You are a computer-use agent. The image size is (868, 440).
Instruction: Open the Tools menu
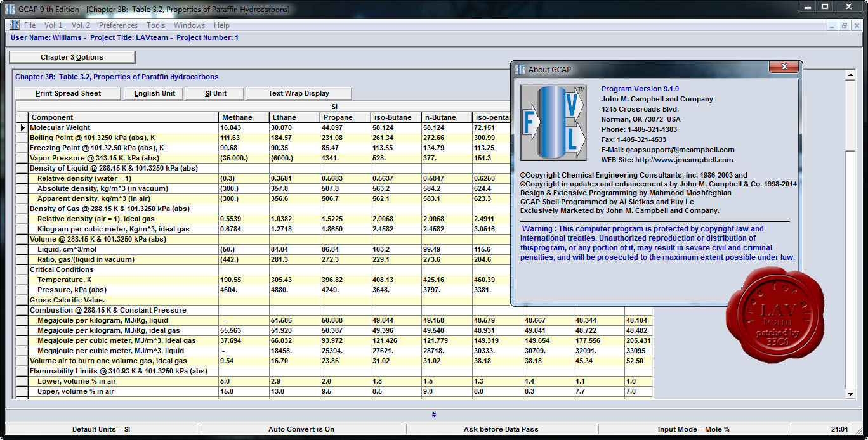point(155,25)
